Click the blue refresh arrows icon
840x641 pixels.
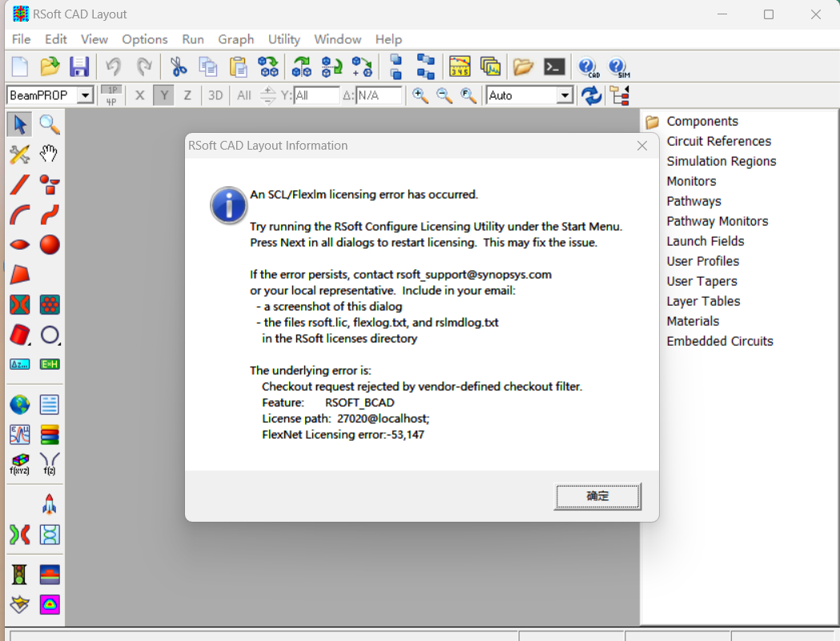[x=592, y=96]
